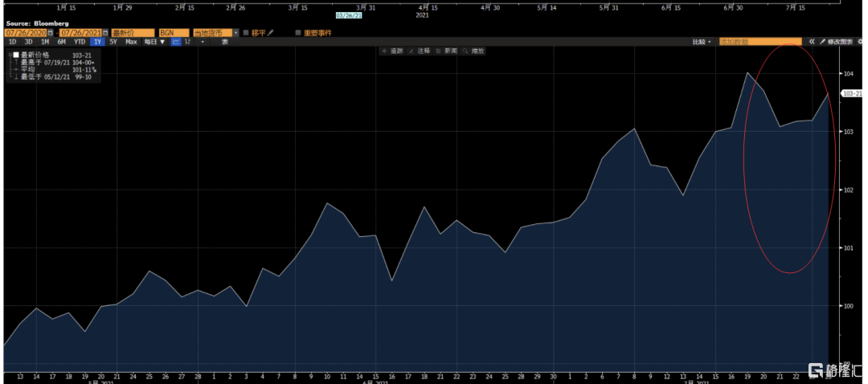The height and width of the screenshot is (384, 868).
Task: Open chart type options dropdown arrow
Action: click(203, 42)
